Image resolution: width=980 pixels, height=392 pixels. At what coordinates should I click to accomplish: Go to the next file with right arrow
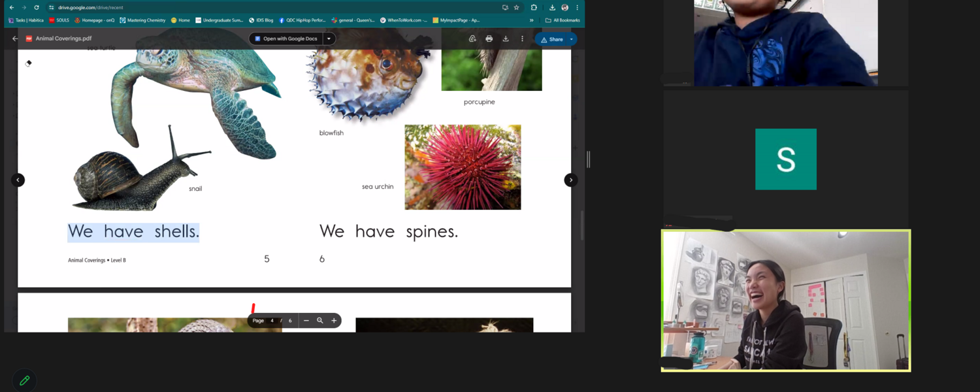570,180
